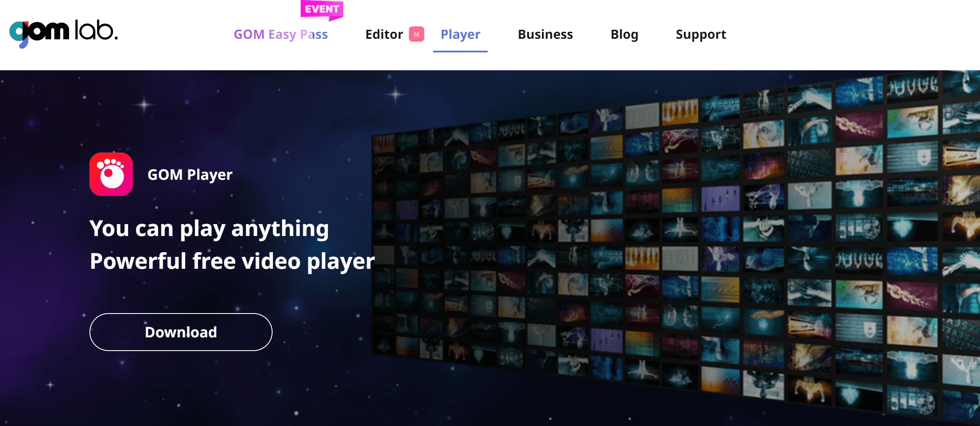Click the "GOM Player" title text
980x426 pixels.
coord(190,175)
